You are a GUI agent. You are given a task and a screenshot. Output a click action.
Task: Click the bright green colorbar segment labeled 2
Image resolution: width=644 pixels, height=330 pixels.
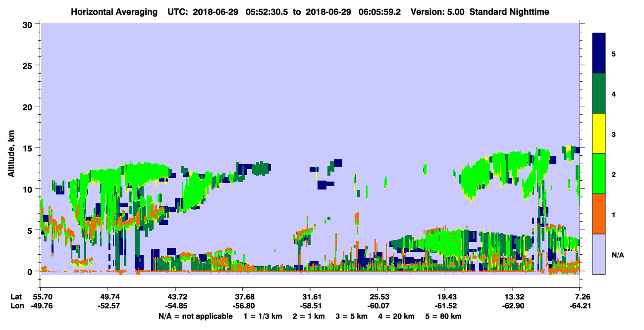point(599,174)
